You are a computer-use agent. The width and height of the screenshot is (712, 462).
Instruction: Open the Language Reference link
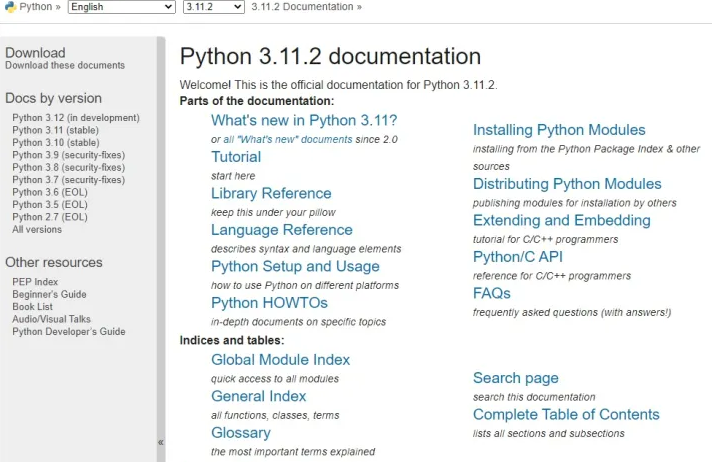click(x=282, y=230)
